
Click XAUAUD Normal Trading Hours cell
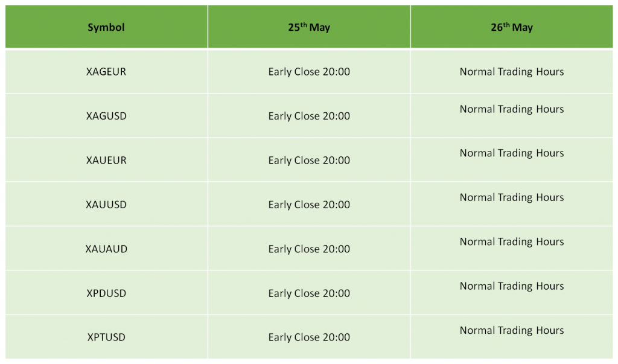pyautogui.click(x=512, y=249)
